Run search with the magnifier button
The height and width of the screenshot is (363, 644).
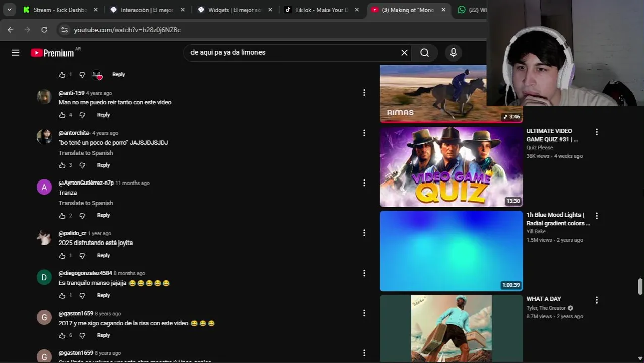425,53
